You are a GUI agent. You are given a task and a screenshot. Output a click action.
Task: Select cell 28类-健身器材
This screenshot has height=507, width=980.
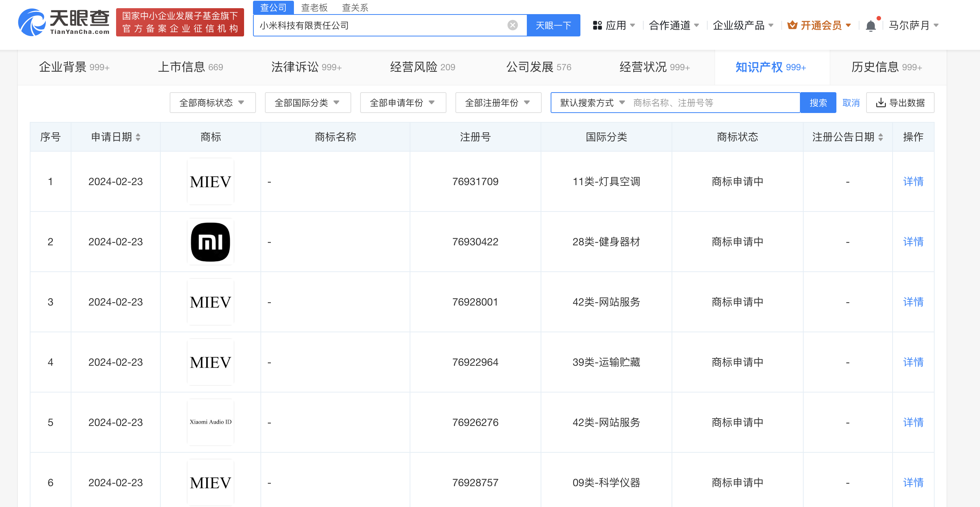coord(606,242)
